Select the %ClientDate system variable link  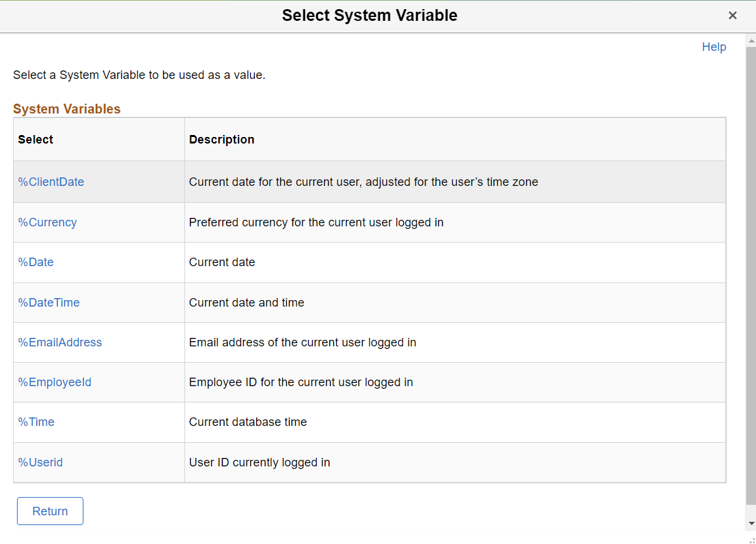click(x=51, y=181)
